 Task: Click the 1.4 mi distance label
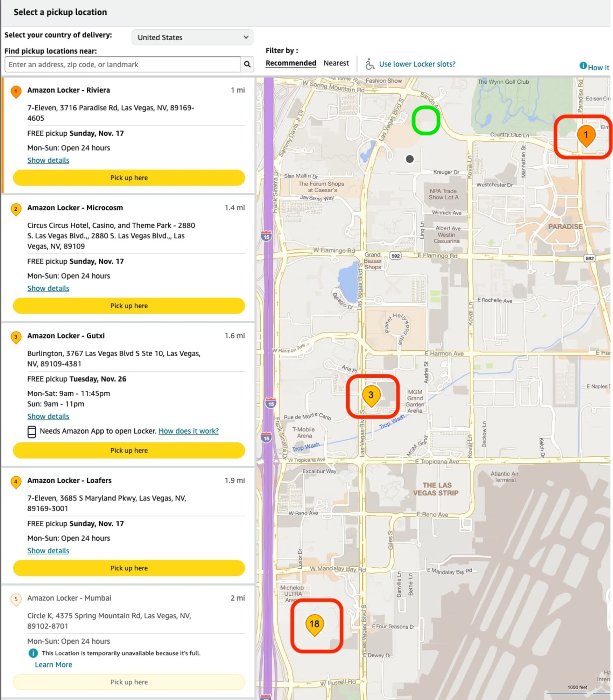click(x=235, y=208)
